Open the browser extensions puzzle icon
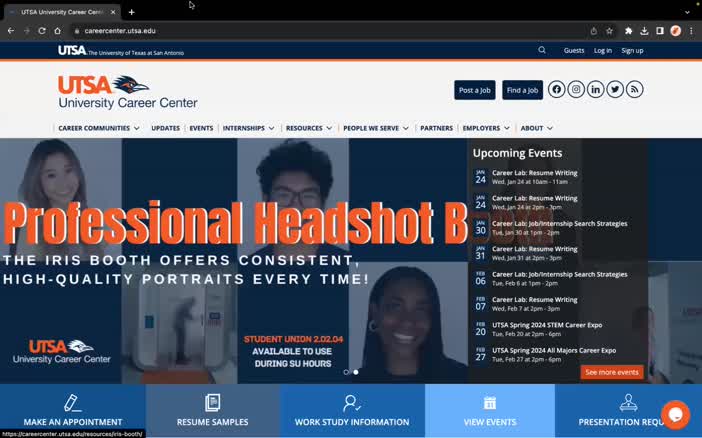702x438 pixels. coord(629,31)
